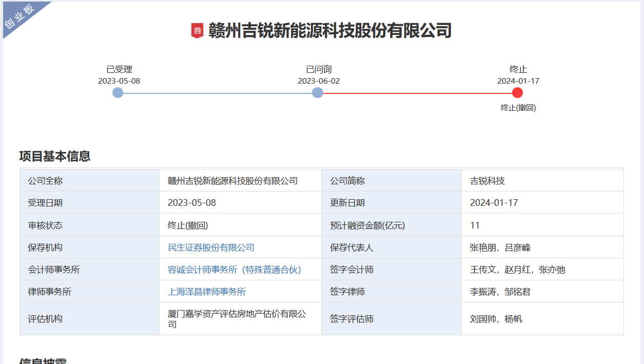Click the red 终止 timeline node
Image resolution: width=644 pixels, height=364 pixels.
(517, 93)
